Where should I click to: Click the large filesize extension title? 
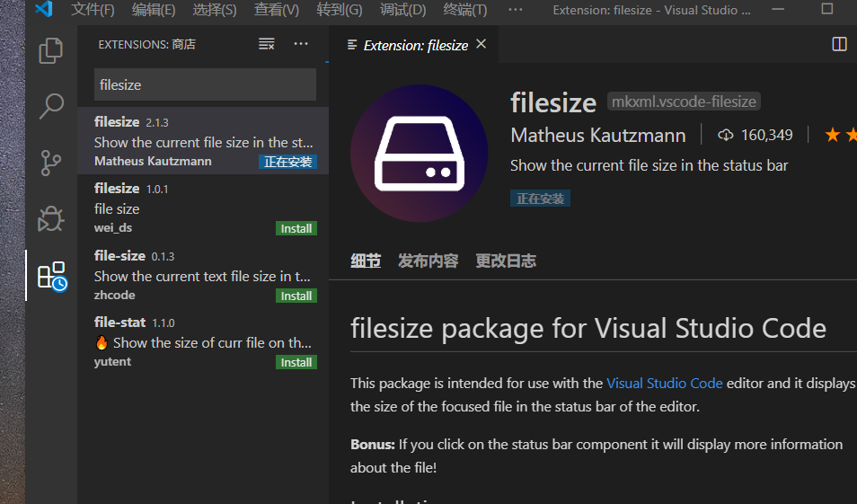click(x=553, y=102)
